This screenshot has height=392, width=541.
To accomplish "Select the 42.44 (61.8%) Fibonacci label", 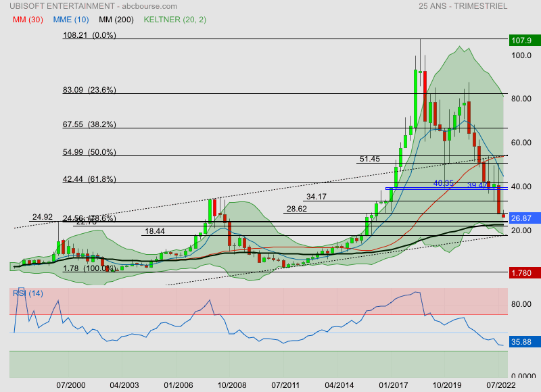I will (x=89, y=180).
